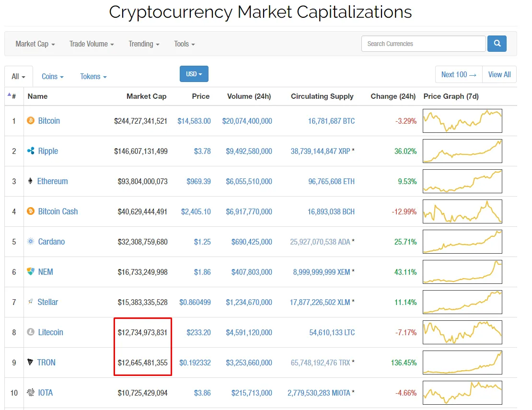Viewport: 532px width, 410px height.
Task: Click supply 65,748,192,476 TRX
Action: click(x=320, y=363)
